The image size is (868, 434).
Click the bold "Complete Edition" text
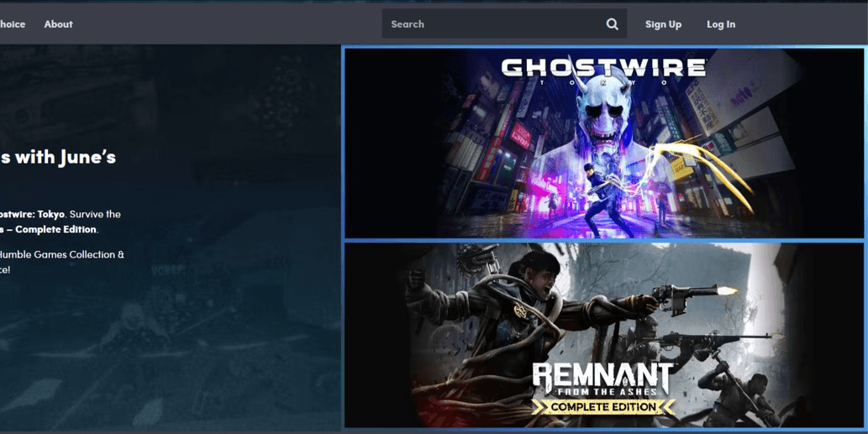(56, 229)
